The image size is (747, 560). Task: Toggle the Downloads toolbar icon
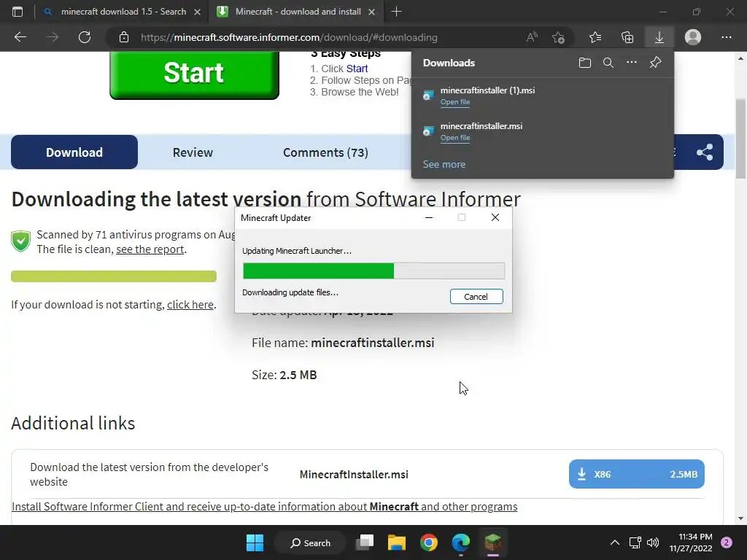pos(659,37)
